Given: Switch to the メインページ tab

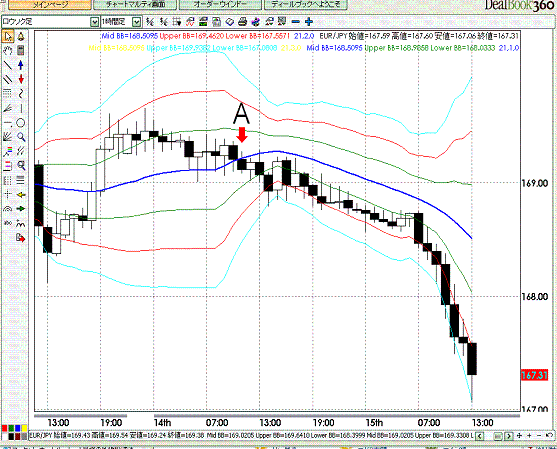Looking at the screenshot, I should pos(47,5).
